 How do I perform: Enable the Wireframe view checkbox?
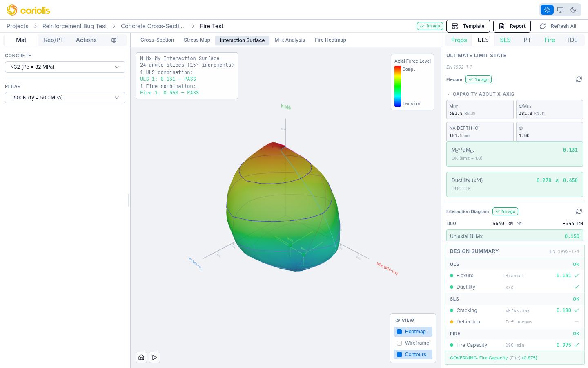point(399,343)
